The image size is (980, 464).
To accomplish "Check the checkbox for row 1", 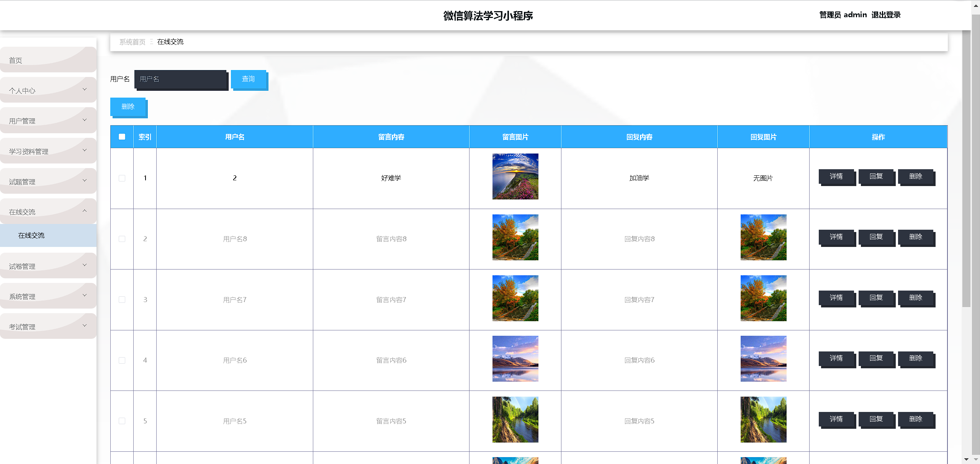I will click(122, 178).
